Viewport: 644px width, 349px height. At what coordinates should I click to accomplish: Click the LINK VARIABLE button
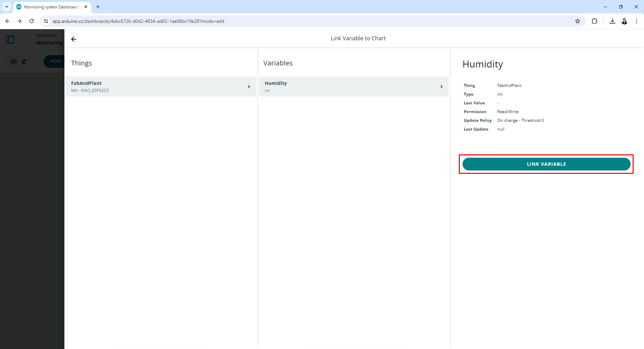tap(546, 164)
